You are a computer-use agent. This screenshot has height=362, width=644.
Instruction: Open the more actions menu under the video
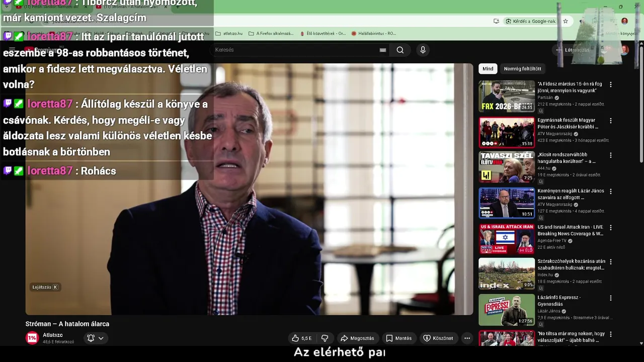click(467, 338)
